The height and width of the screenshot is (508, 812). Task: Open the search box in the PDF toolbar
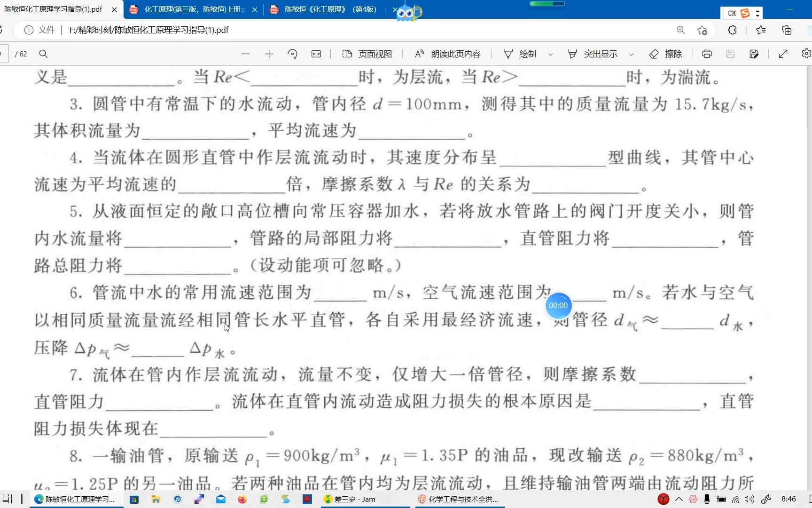(43, 54)
